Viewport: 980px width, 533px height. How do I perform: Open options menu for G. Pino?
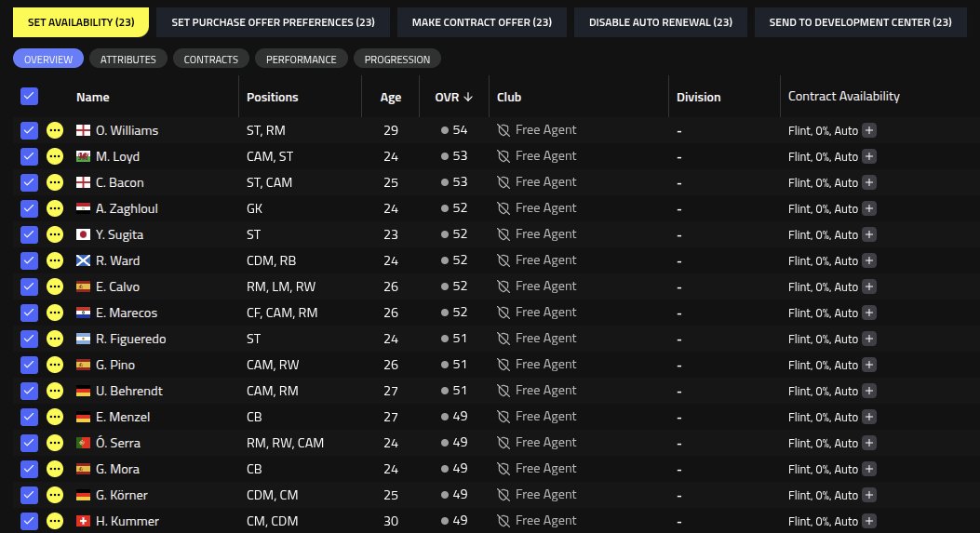point(55,365)
